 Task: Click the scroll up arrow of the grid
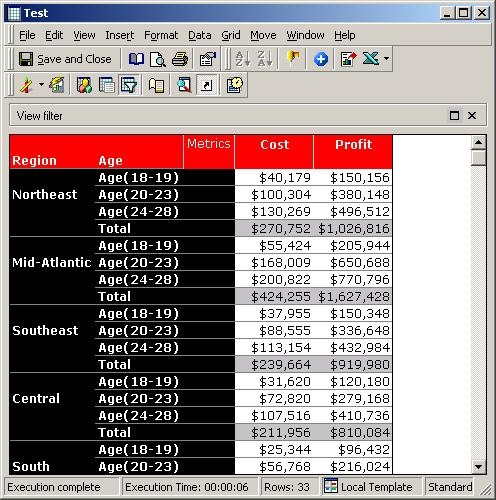[x=479, y=143]
